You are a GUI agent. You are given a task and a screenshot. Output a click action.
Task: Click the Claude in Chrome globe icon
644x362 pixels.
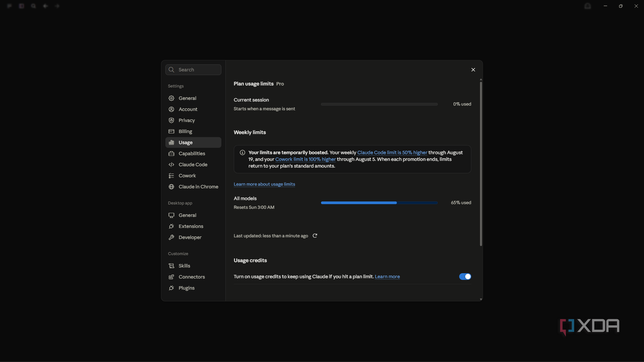[171, 187]
